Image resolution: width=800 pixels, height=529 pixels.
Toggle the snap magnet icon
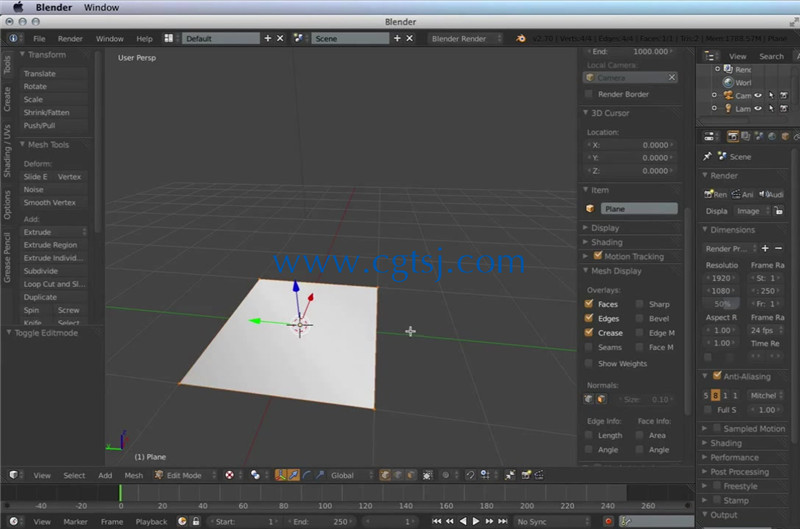[470, 475]
